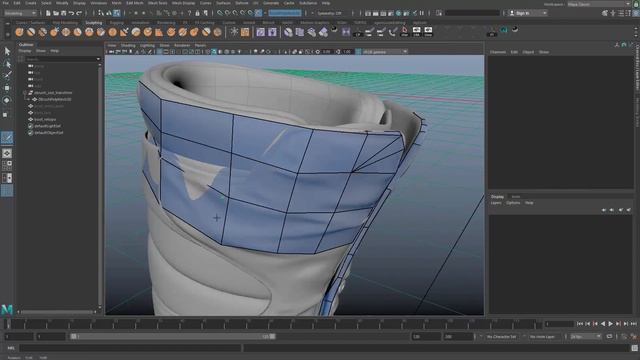Click the Redo arrow icon
This screenshot has height=360, width=640.
tap(79, 13)
